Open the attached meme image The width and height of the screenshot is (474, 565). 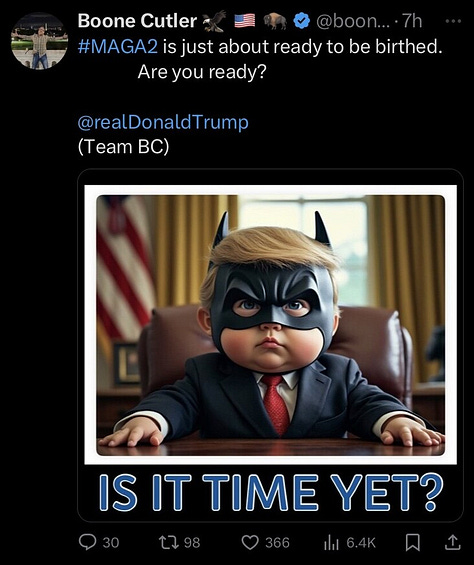pyautogui.click(x=270, y=345)
